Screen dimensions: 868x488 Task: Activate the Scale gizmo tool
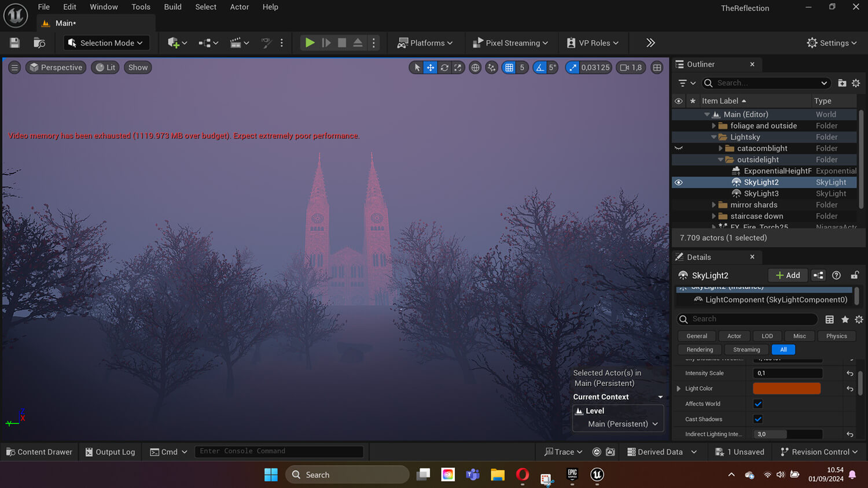pos(458,68)
